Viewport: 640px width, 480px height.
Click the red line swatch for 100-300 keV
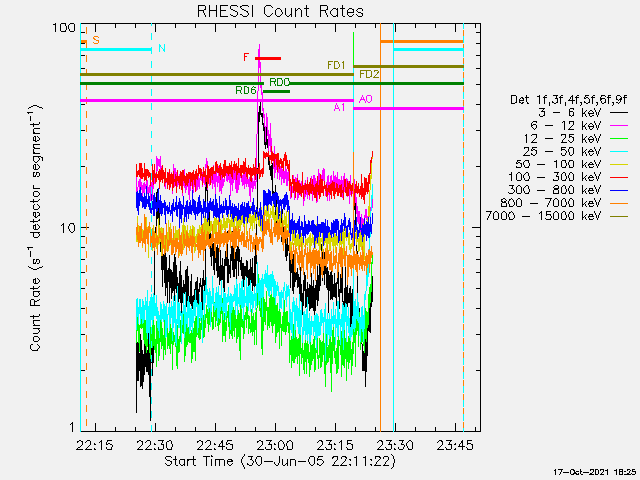619,177
